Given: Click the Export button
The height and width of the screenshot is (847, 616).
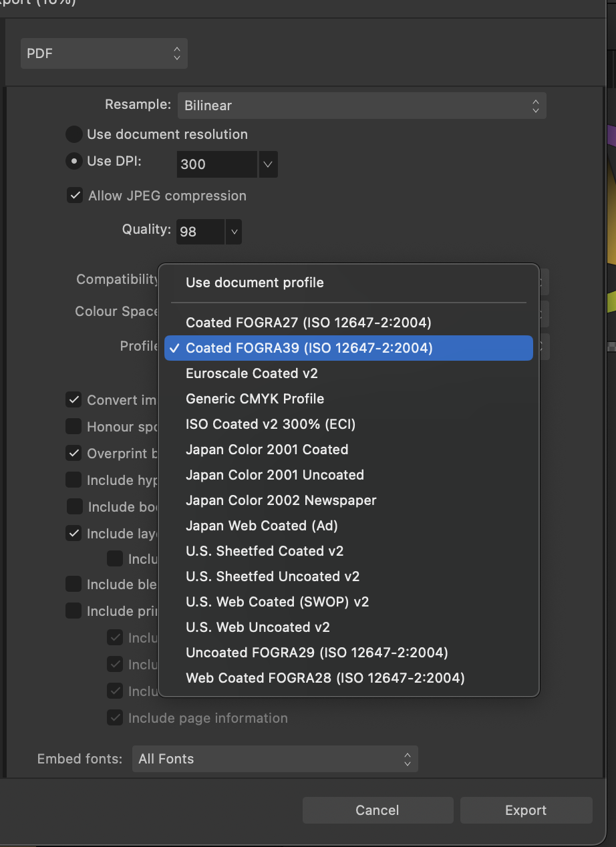Looking at the screenshot, I should (x=526, y=810).
